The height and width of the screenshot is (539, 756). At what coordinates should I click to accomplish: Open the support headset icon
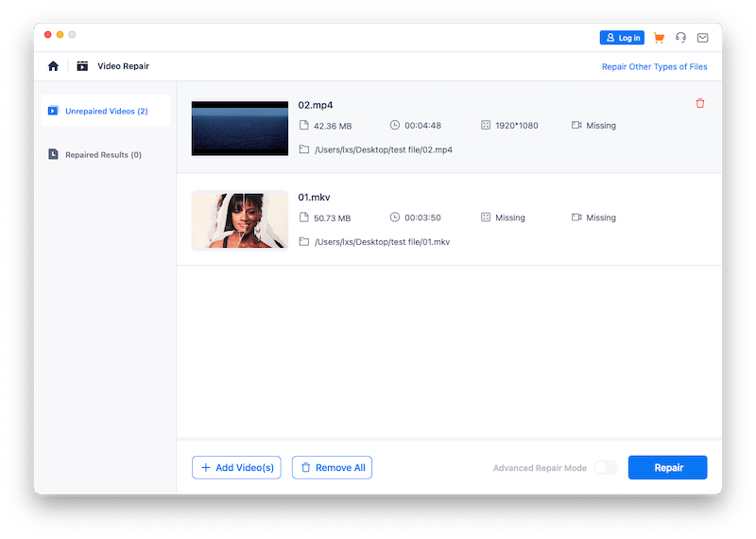click(680, 38)
